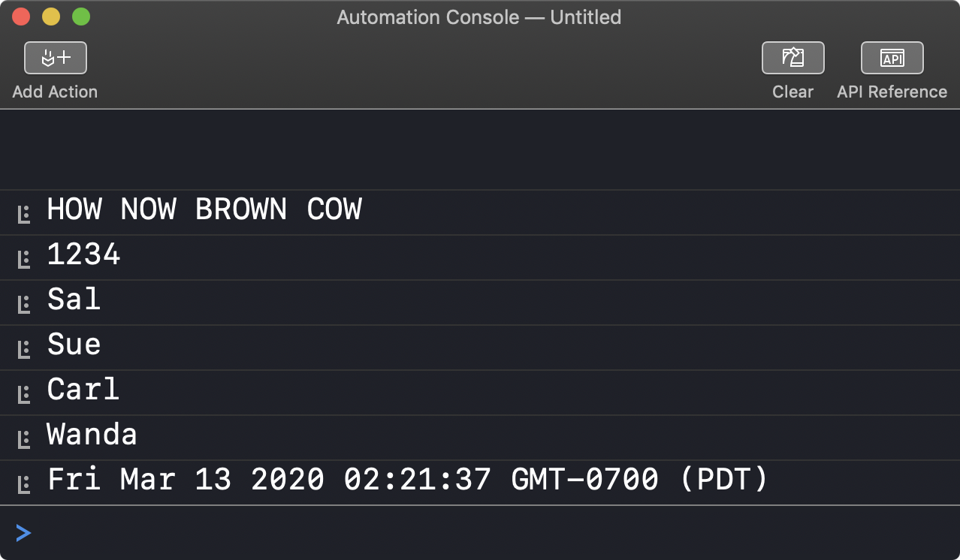Click the log icon next to Sue
The height and width of the screenshot is (560, 960).
(x=24, y=350)
